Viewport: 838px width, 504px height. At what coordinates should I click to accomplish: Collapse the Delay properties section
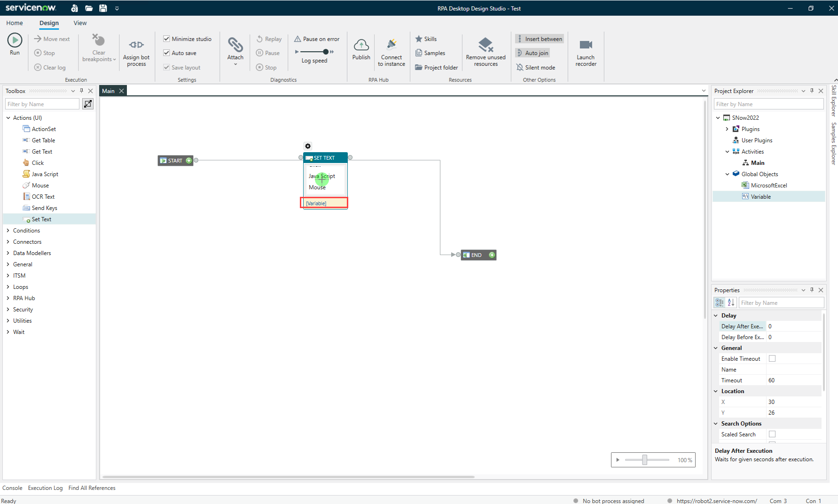click(x=716, y=316)
